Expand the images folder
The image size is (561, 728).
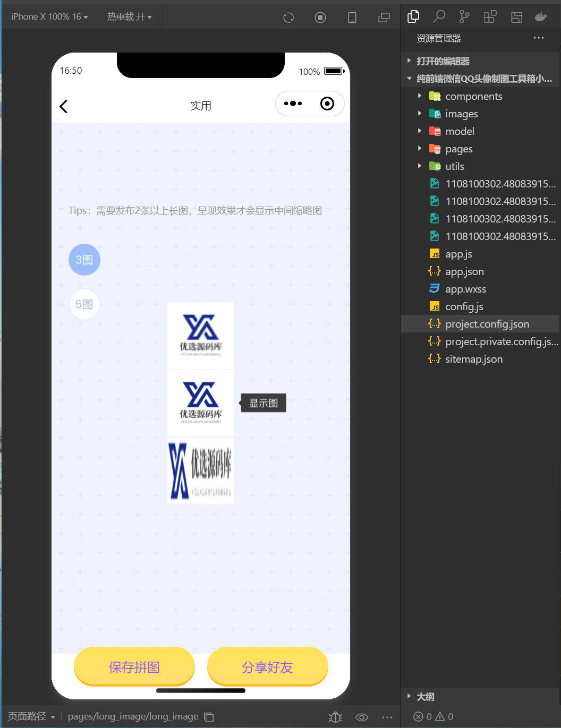(481, 114)
